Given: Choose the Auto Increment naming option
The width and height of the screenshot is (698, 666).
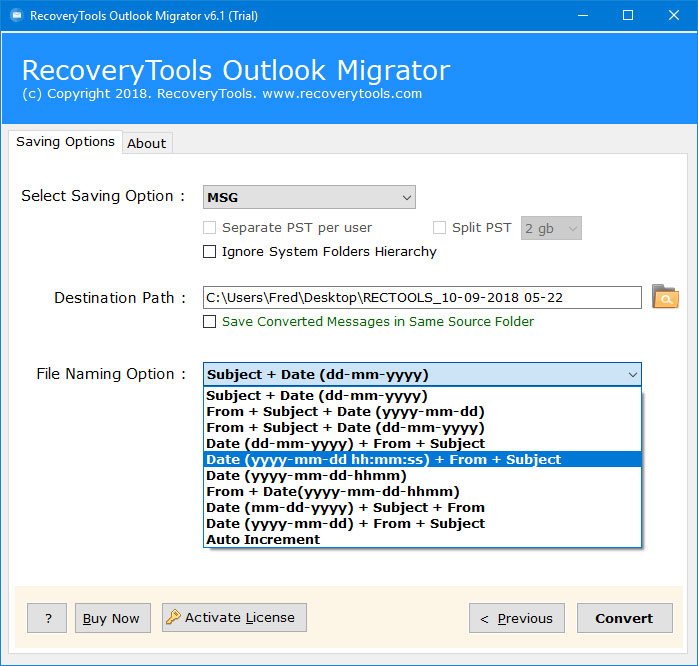Looking at the screenshot, I should click(422, 540).
